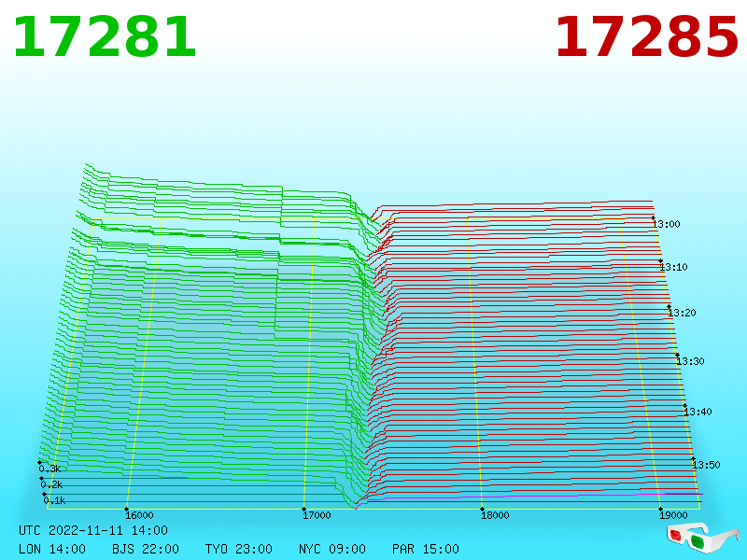
Task: Click the red ask price 17285
Action: (646, 37)
